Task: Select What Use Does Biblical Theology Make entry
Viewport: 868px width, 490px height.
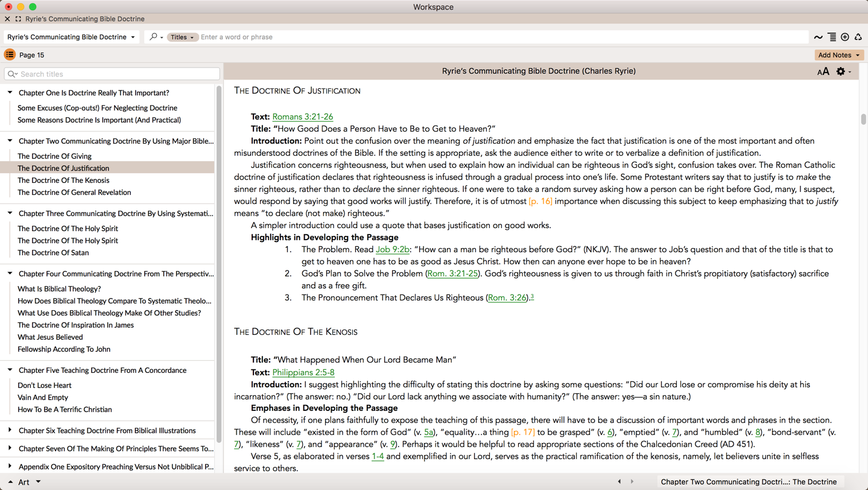Action: [109, 313]
